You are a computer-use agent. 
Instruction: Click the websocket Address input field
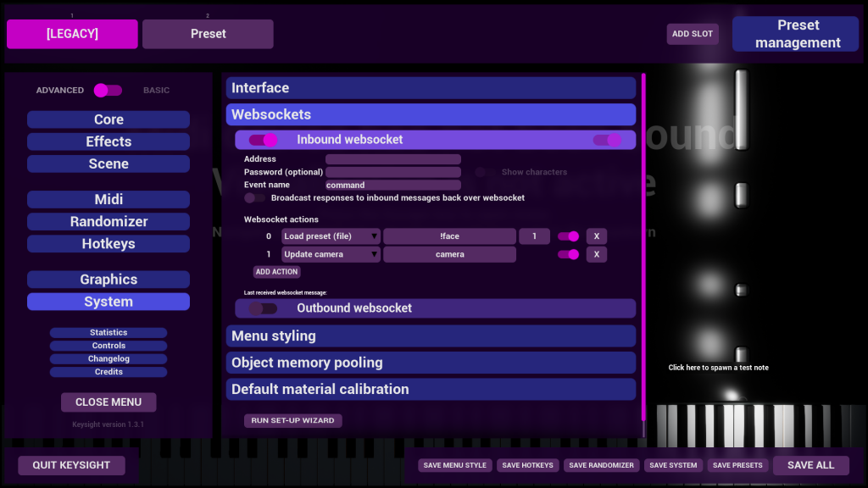[x=393, y=159]
